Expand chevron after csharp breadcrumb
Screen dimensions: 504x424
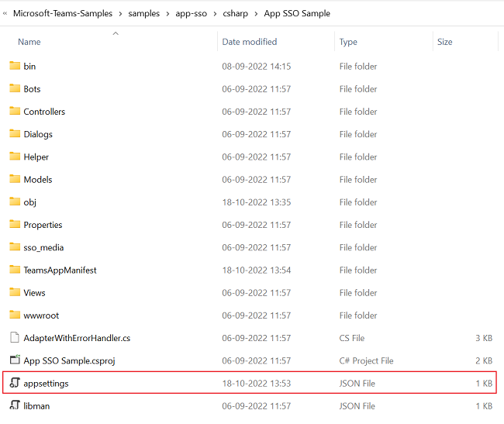tap(256, 14)
